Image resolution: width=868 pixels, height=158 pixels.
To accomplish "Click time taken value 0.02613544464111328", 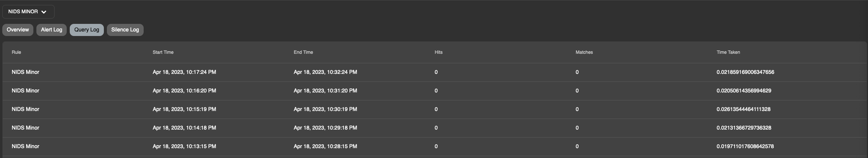I will [x=743, y=110].
